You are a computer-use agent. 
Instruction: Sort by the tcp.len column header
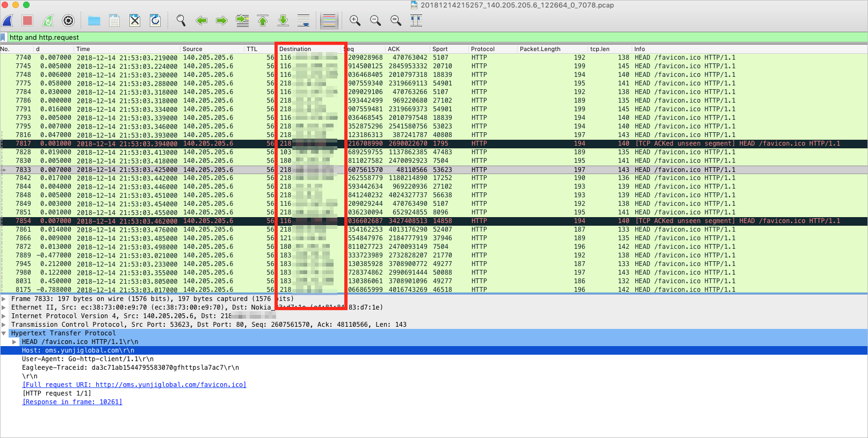tap(610, 49)
